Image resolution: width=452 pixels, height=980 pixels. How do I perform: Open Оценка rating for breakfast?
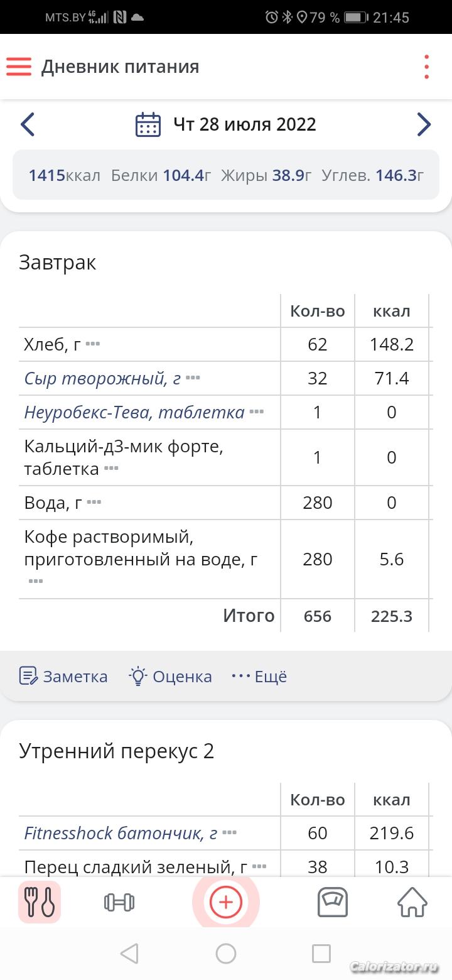171,676
